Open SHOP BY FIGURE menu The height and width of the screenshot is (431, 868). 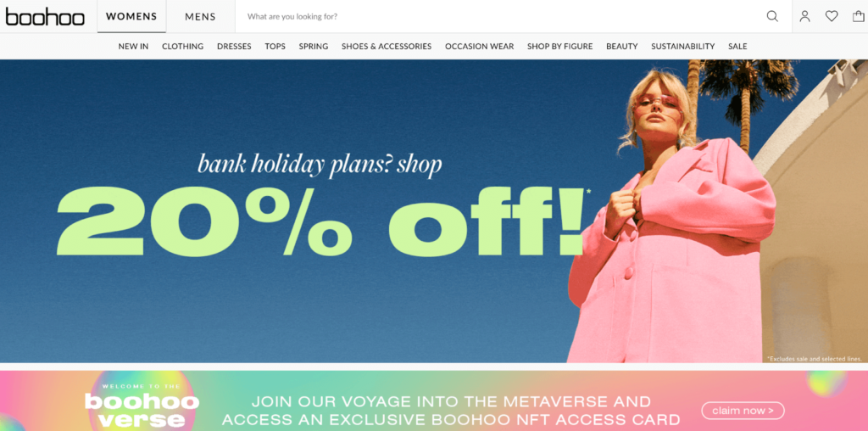(x=559, y=47)
